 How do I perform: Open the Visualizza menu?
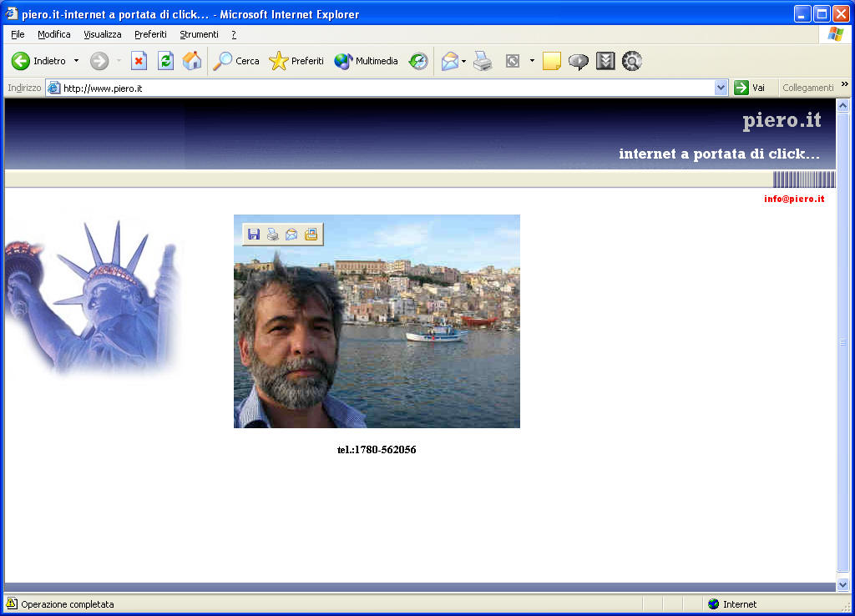103,34
